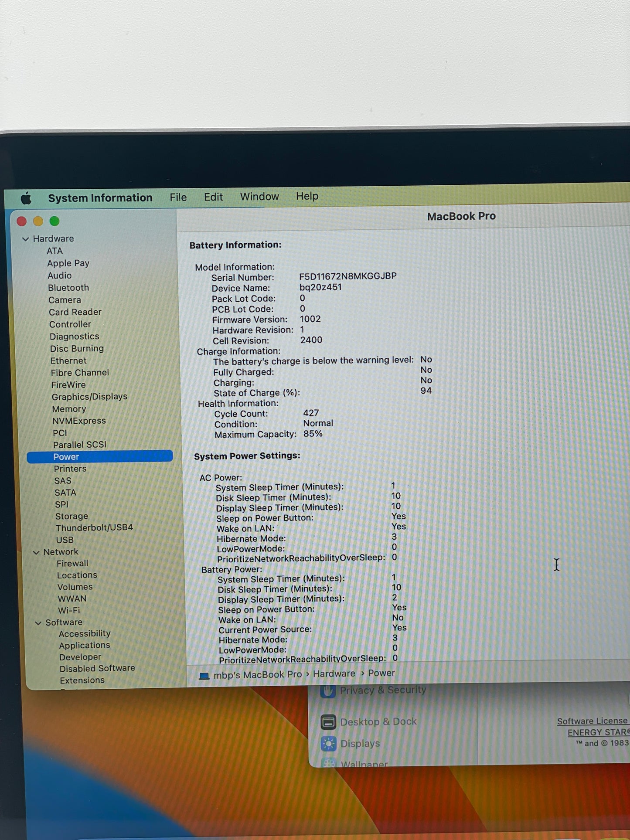Select Graphics/Displays in the sidebar
The height and width of the screenshot is (840, 630).
(89, 397)
